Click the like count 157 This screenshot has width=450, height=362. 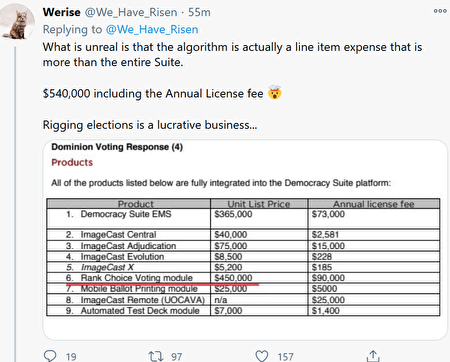point(285,357)
